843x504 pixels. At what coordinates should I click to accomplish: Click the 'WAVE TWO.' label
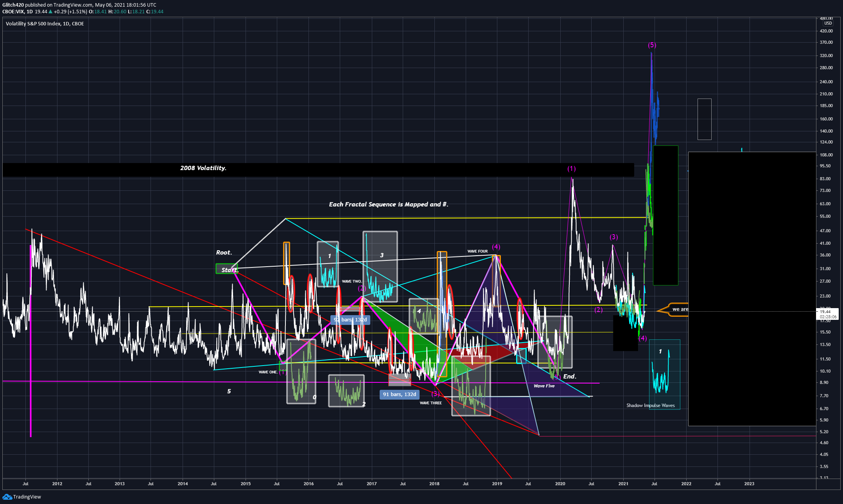352,281
